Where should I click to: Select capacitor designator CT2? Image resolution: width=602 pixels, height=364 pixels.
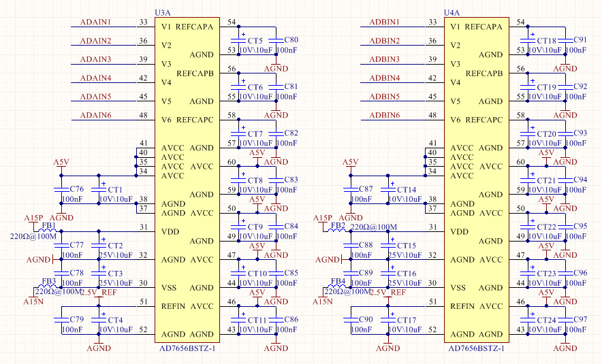pos(116,246)
